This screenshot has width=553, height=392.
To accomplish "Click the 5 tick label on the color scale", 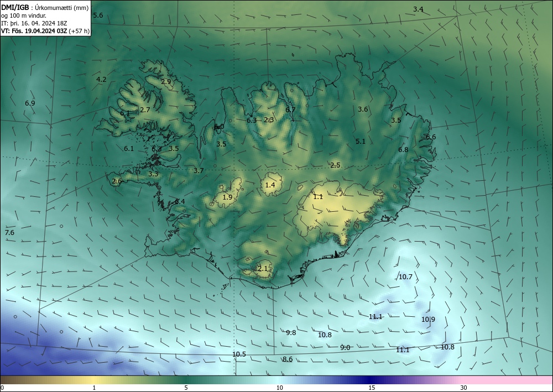I will pyautogui.click(x=186, y=388).
